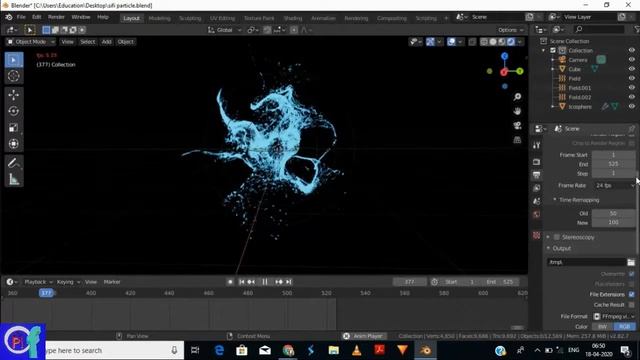Toggle camera view in viewport

click(x=517, y=125)
